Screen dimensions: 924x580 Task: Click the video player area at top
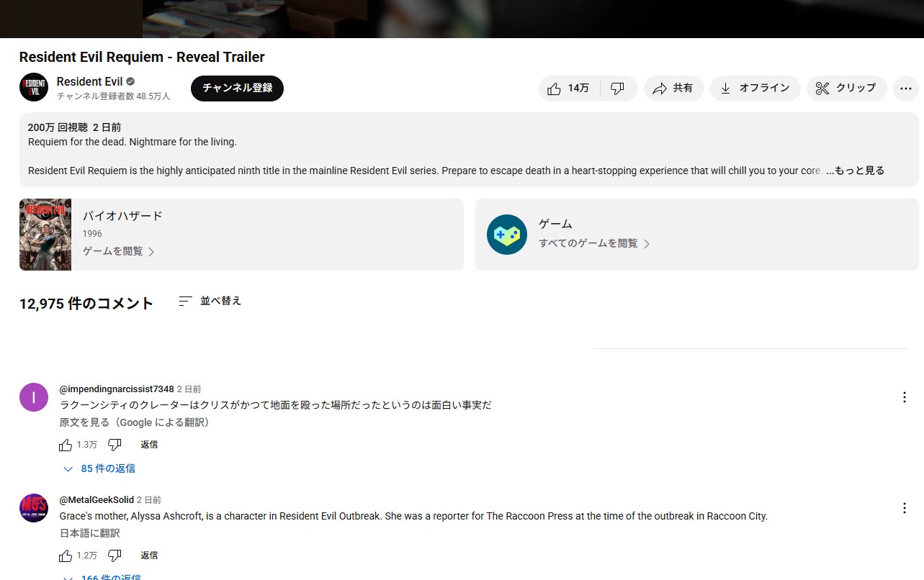pos(462,19)
